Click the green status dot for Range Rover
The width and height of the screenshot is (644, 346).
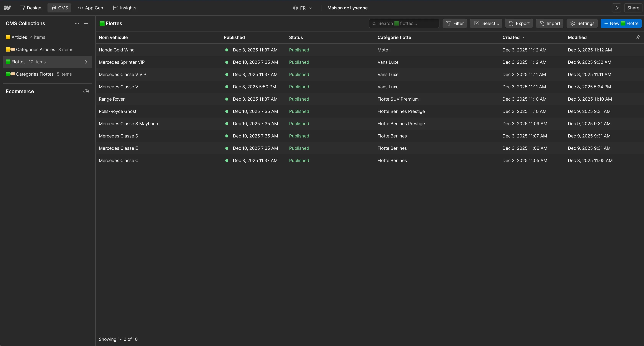(227, 99)
